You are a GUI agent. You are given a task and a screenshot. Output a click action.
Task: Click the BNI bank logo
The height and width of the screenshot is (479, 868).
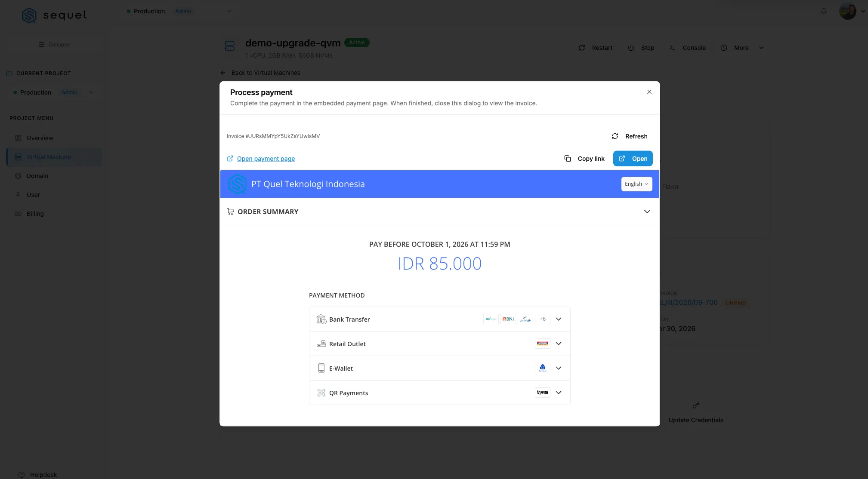point(508,319)
